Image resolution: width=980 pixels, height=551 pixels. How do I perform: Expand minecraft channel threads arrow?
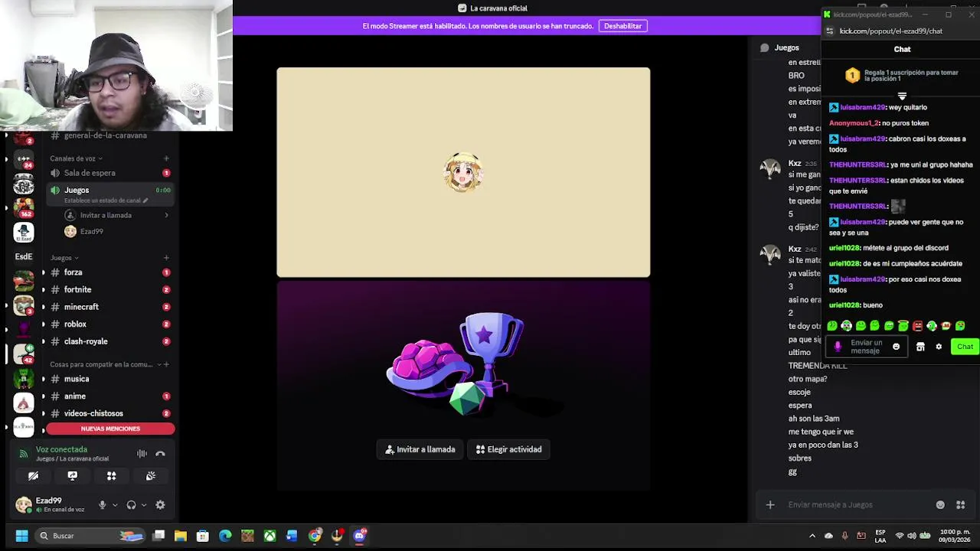(43, 307)
